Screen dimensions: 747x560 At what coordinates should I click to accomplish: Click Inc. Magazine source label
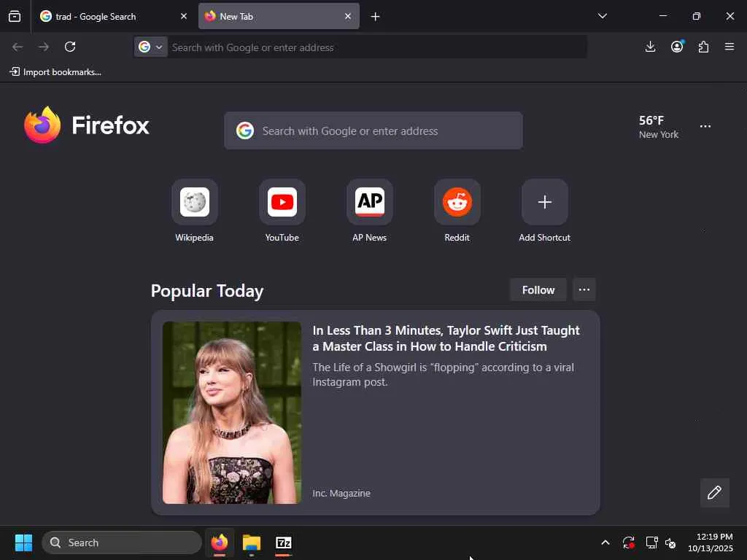[x=341, y=494]
